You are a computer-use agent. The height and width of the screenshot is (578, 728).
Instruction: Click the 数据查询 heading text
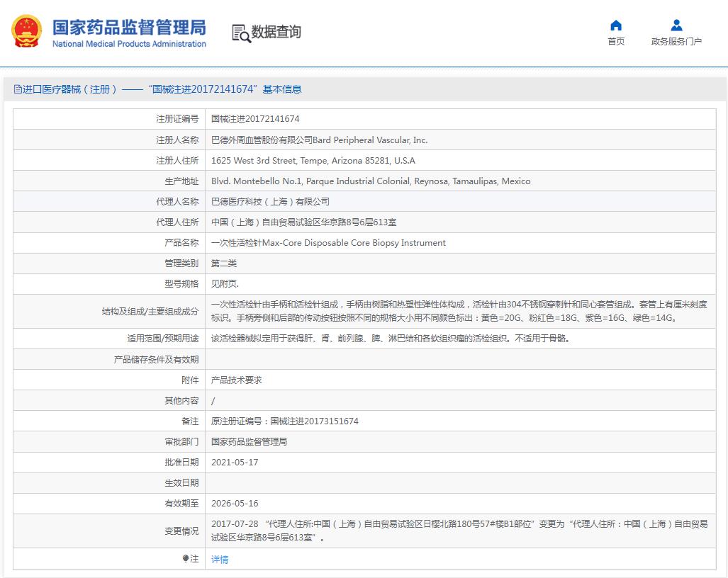pyautogui.click(x=276, y=32)
